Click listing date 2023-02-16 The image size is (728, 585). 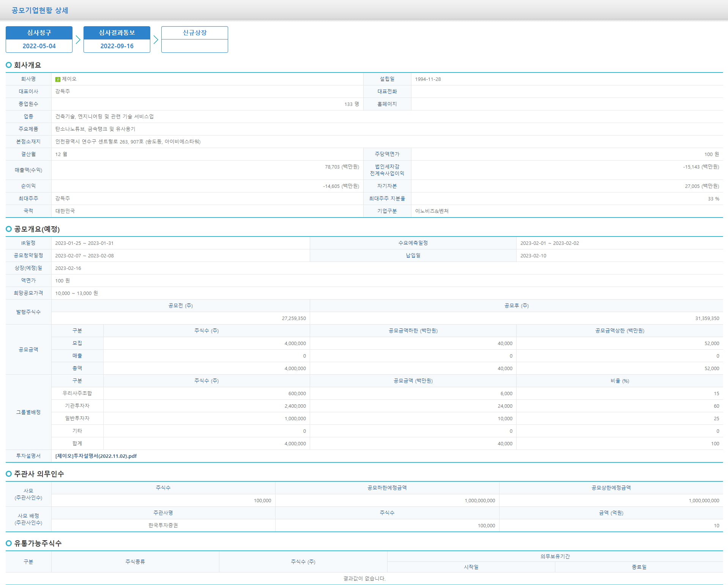tap(68, 268)
